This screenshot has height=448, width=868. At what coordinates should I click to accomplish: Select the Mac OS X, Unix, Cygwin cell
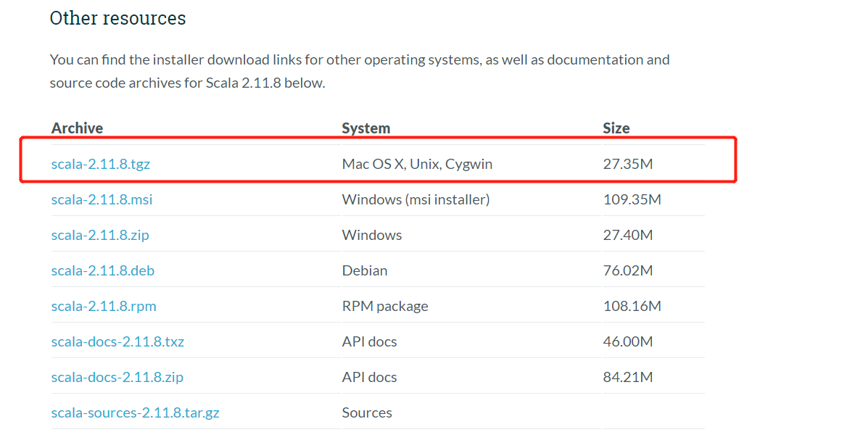417,164
